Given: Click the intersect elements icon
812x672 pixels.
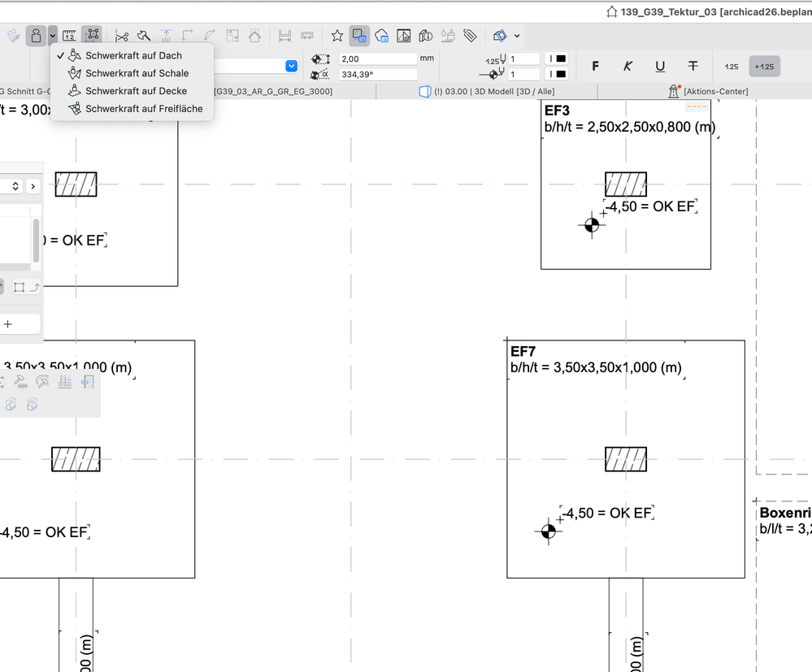Looking at the screenshot, I should (167, 36).
